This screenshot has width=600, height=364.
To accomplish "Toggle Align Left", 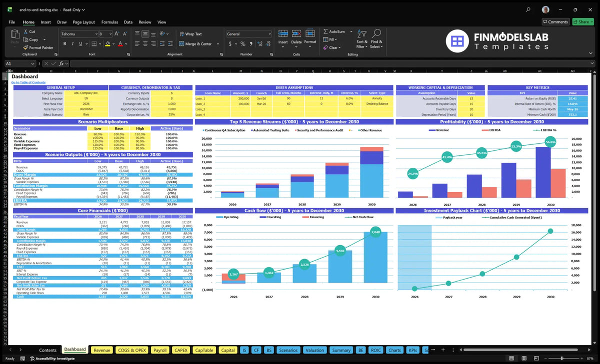I will [137, 44].
